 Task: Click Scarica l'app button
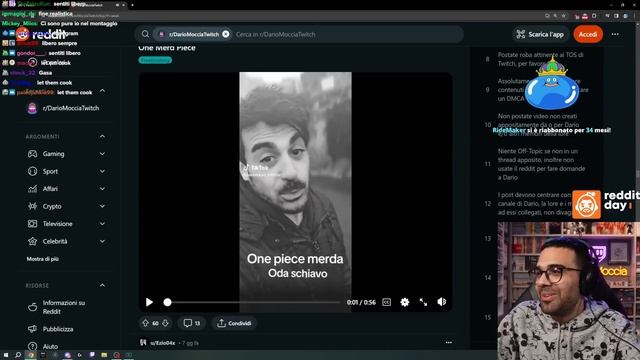[x=540, y=34]
